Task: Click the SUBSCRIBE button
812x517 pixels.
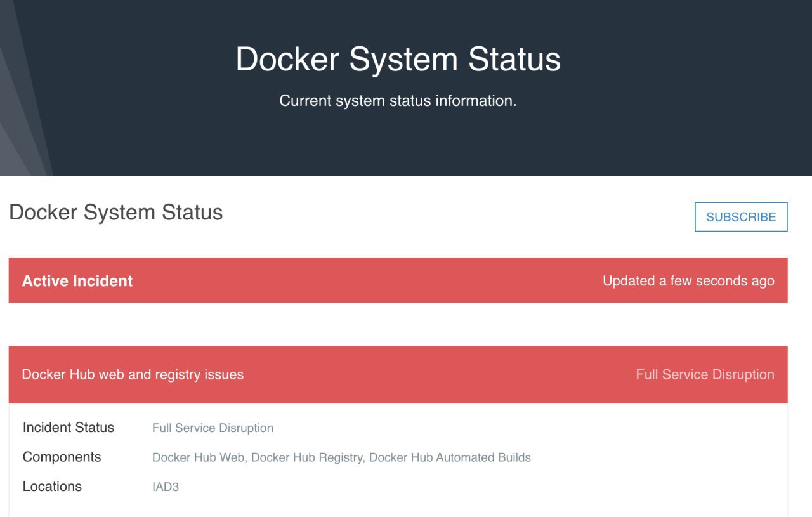Action: click(x=741, y=217)
